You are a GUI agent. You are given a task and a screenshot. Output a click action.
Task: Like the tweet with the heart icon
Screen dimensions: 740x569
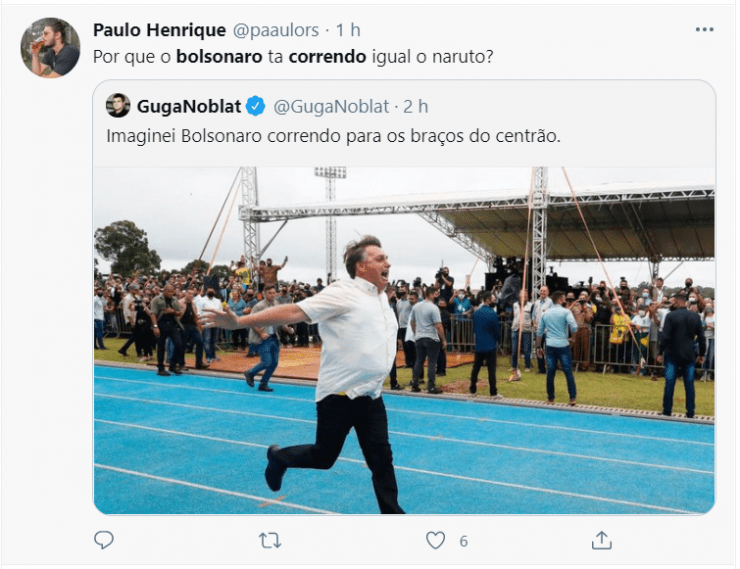[x=435, y=540]
